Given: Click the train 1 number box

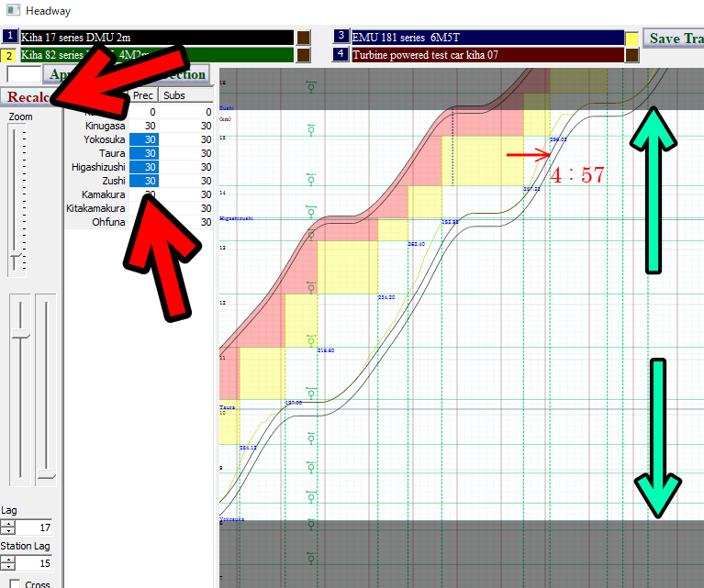Looking at the screenshot, I should [x=10, y=37].
